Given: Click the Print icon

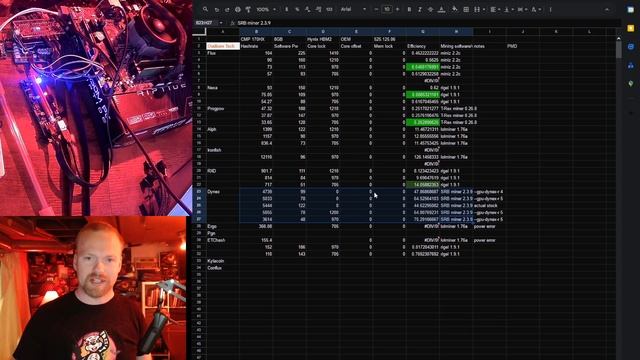Looking at the screenshot, I should (x=238, y=9).
